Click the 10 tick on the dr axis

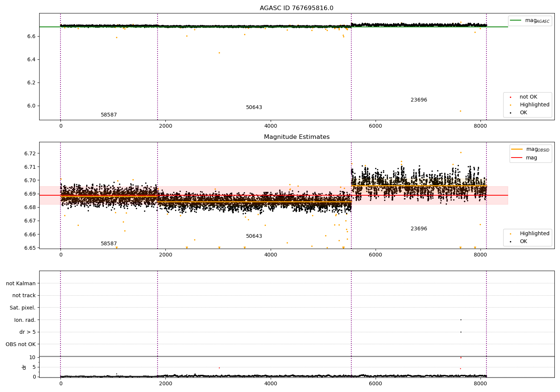[x=32, y=358]
